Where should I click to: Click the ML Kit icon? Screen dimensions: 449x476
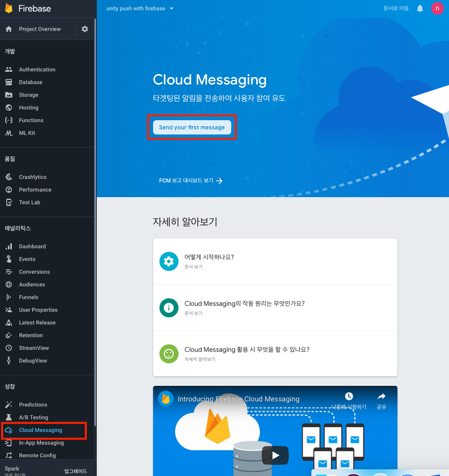click(x=9, y=133)
